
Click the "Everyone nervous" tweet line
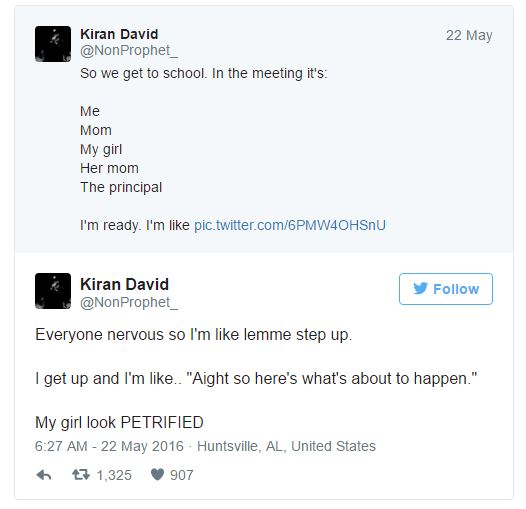click(194, 335)
